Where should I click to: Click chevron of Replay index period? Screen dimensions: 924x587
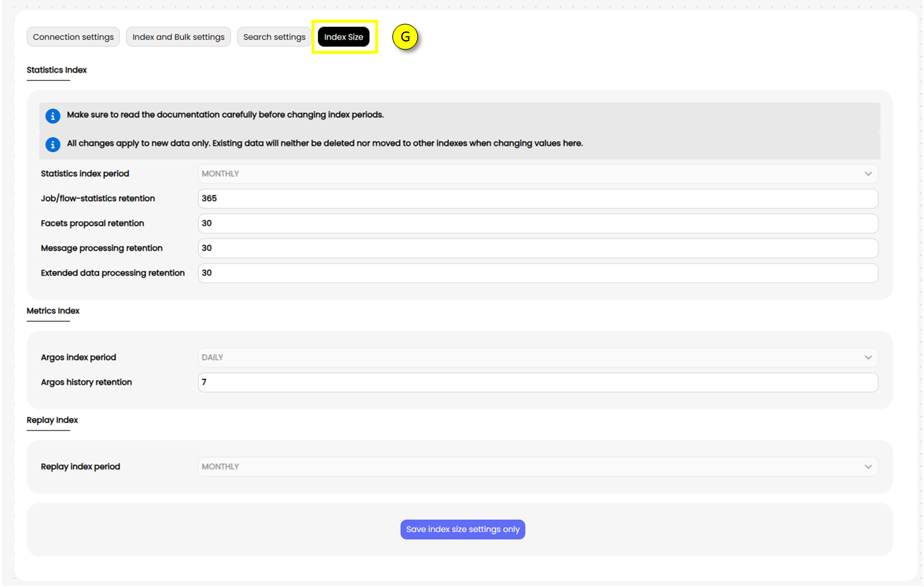(x=868, y=467)
